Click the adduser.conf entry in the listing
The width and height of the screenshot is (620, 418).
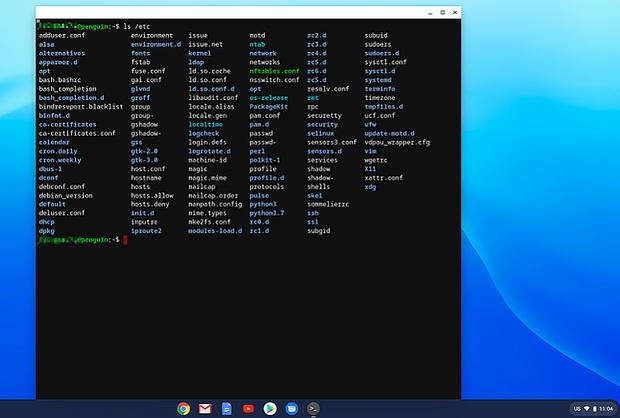point(64,35)
